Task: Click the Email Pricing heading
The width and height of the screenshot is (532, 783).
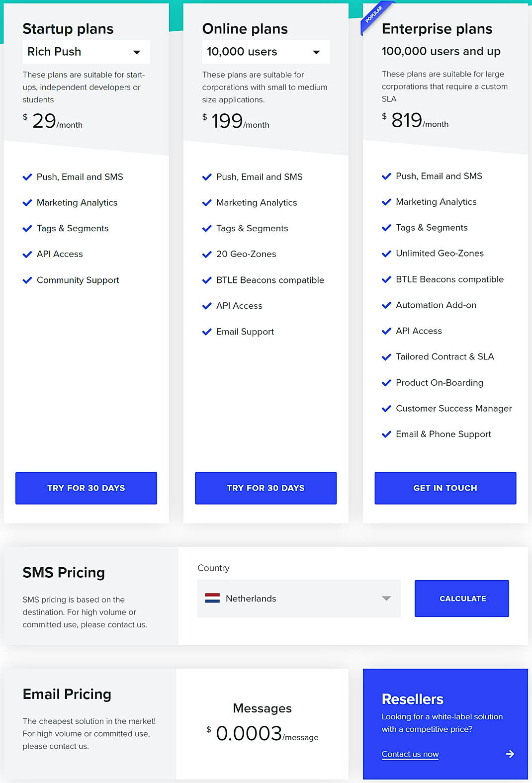Action: point(67,694)
